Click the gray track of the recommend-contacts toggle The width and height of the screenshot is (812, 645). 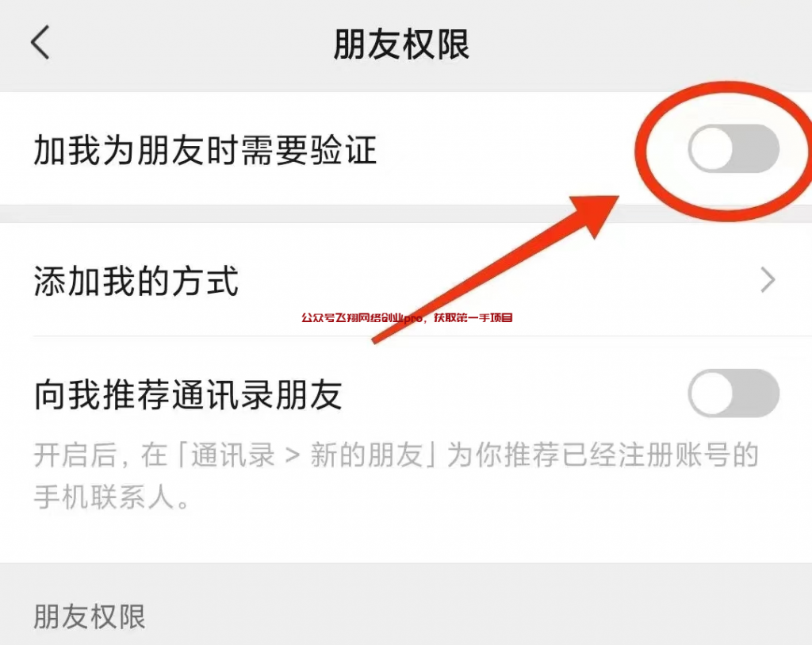(756, 394)
